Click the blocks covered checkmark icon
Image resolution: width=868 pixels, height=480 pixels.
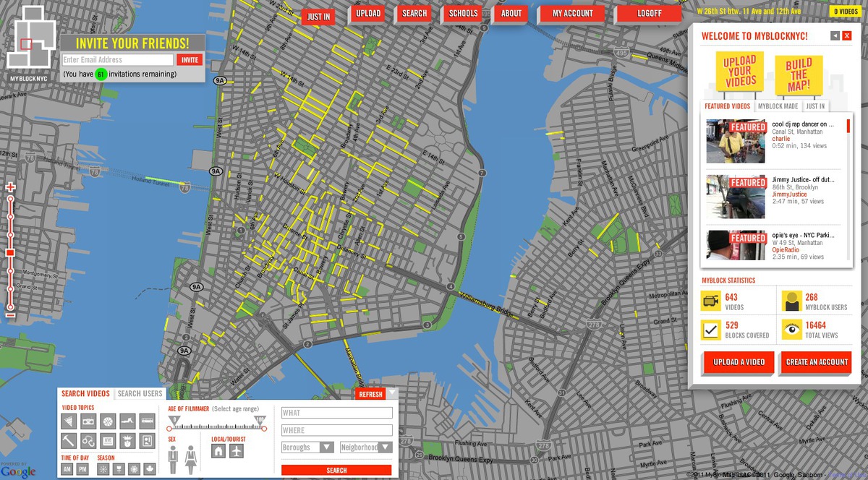click(710, 330)
